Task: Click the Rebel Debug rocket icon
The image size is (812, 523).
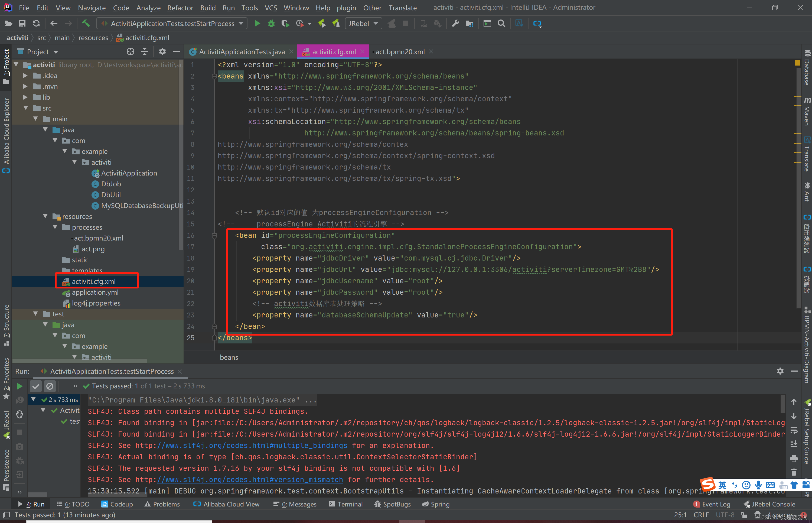Action: click(x=336, y=24)
